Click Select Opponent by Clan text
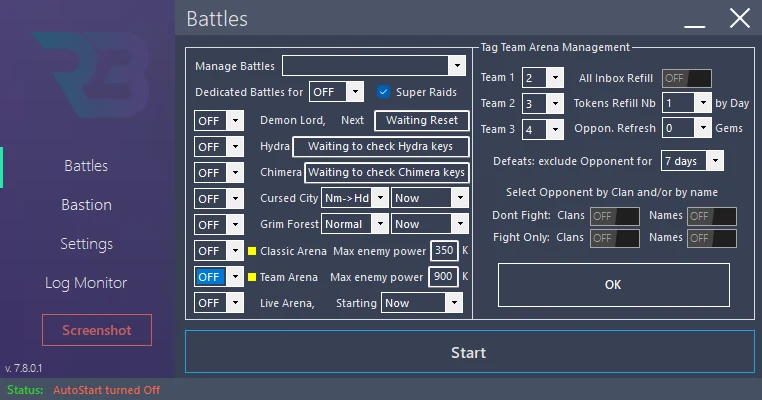This screenshot has height=400, width=762. pyautogui.click(x=612, y=192)
